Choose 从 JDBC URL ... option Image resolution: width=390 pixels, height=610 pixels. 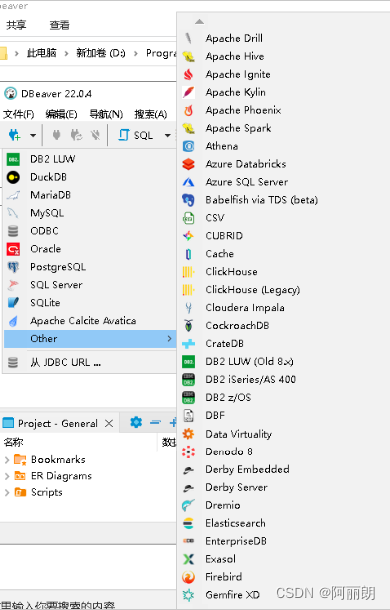click(90, 363)
